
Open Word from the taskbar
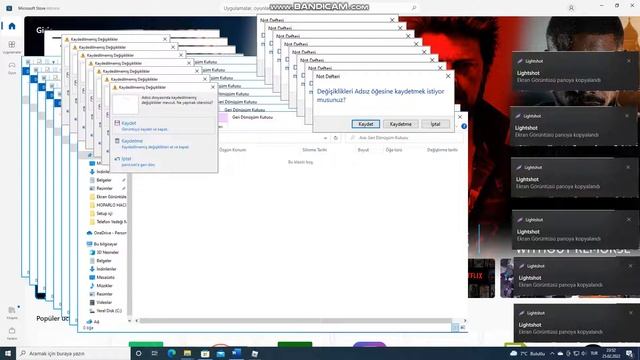tap(237, 353)
